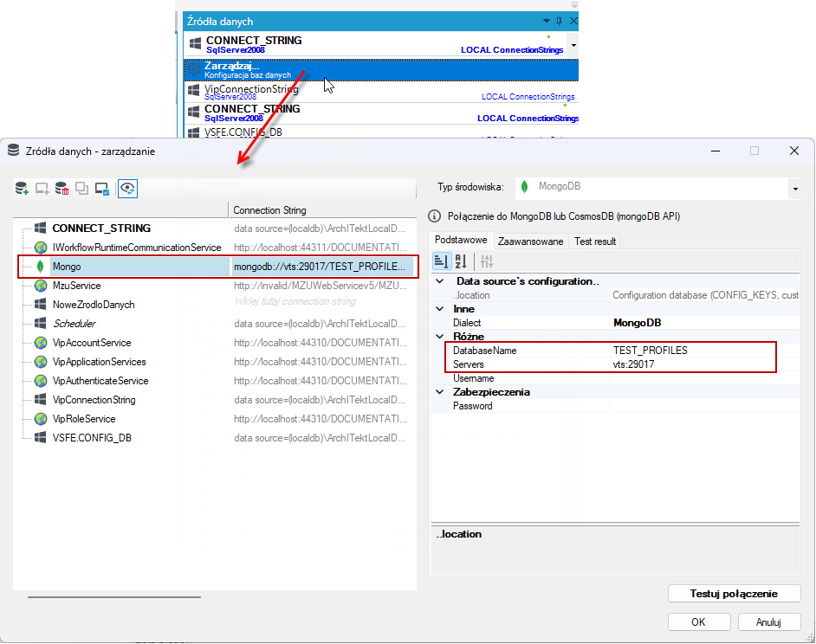Collapse the Zabezpieczenia property section
Viewport: 816px width, 644px height.
pyautogui.click(x=440, y=392)
